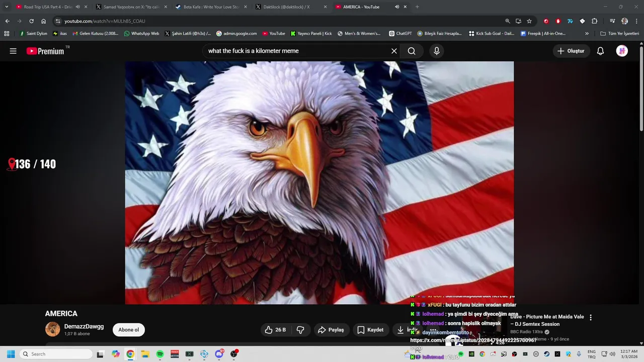The image size is (644, 362).
Task: Reload the page in Chrome
Action: (31, 21)
